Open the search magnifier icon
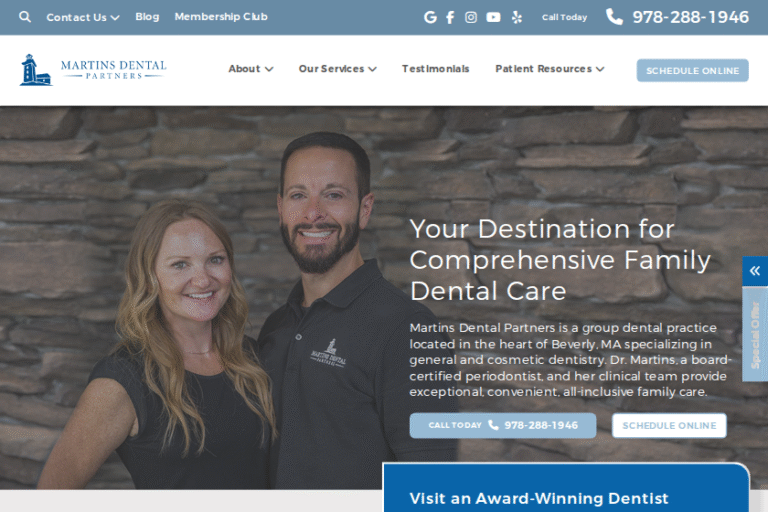The width and height of the screenshot is (768, 512). click(x=24, y=17)
